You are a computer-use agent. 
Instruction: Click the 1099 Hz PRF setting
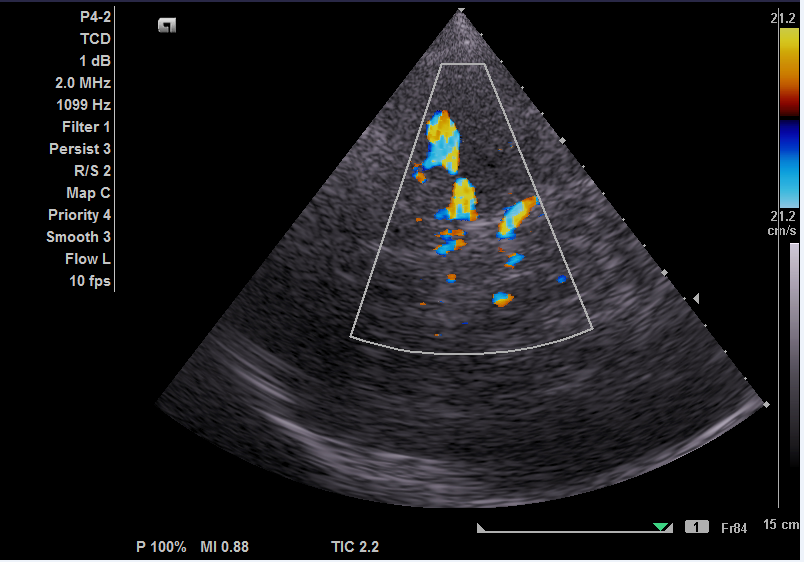(x=83, y=105)
